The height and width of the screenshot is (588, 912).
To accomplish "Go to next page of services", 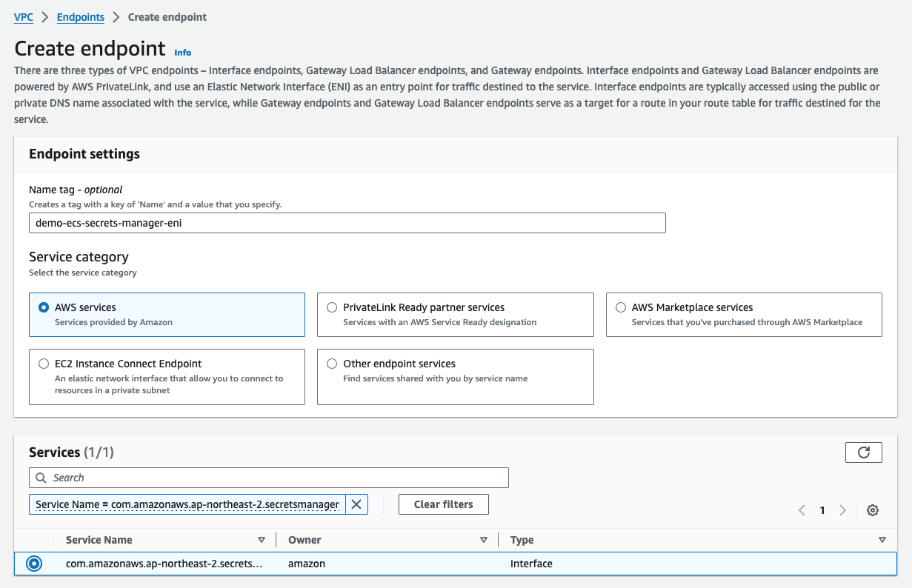I will pyautogui.click(x=842, y=510).
